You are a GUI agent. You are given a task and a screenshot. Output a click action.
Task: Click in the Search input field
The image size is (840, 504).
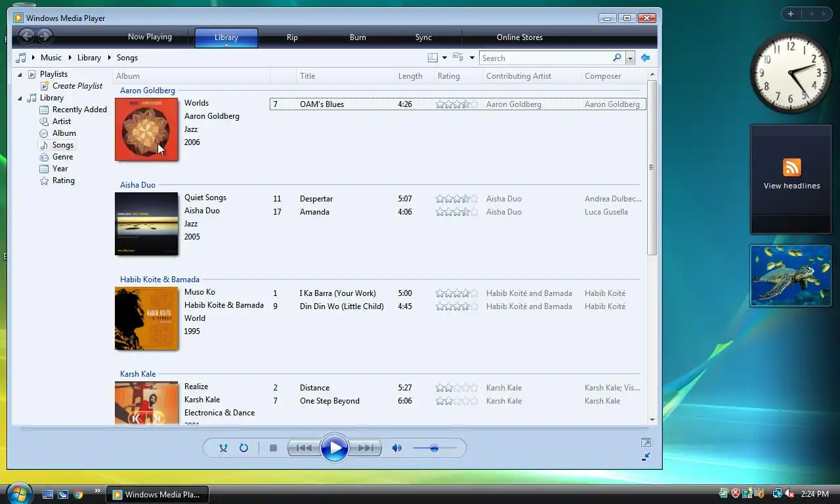coord(545,58)
